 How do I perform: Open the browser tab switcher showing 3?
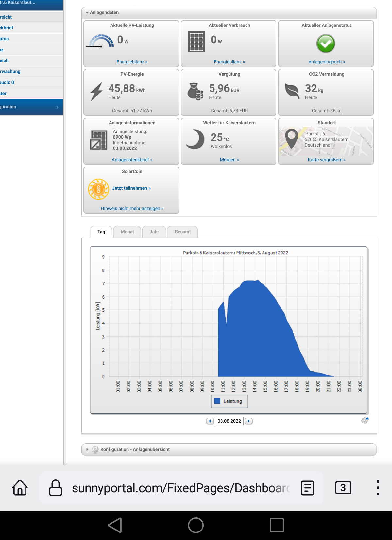[x=343, y=488]
